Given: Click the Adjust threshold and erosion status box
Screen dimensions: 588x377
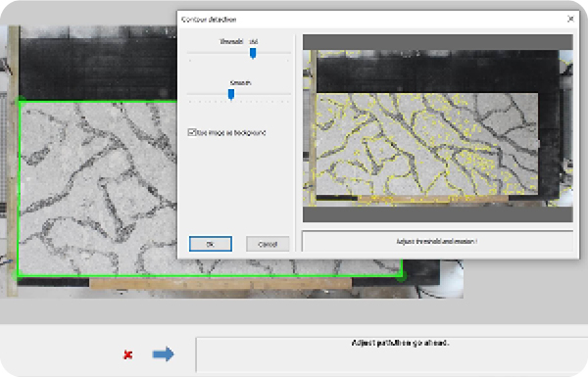Looking at the screenshot, I should coord(437,241).
